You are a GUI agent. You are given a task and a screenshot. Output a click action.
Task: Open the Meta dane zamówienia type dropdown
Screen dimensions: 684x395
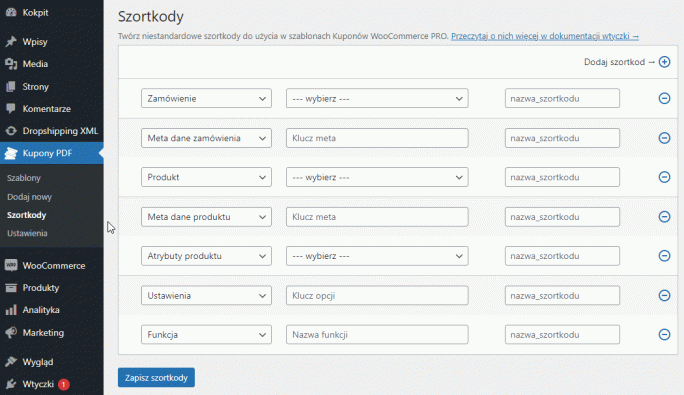pyautogui.click(x=206, y=138)
